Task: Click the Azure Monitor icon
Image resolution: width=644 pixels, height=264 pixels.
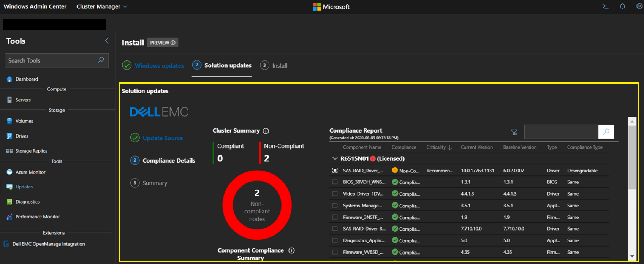Action: point(9,172)
